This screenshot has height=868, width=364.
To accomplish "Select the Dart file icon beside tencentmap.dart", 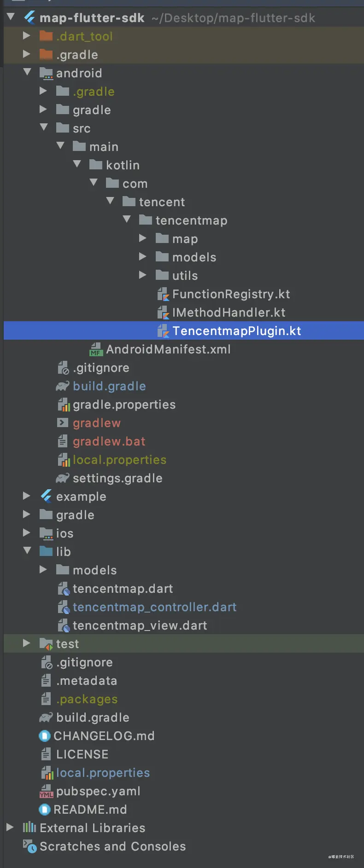I will click(63, 588).
